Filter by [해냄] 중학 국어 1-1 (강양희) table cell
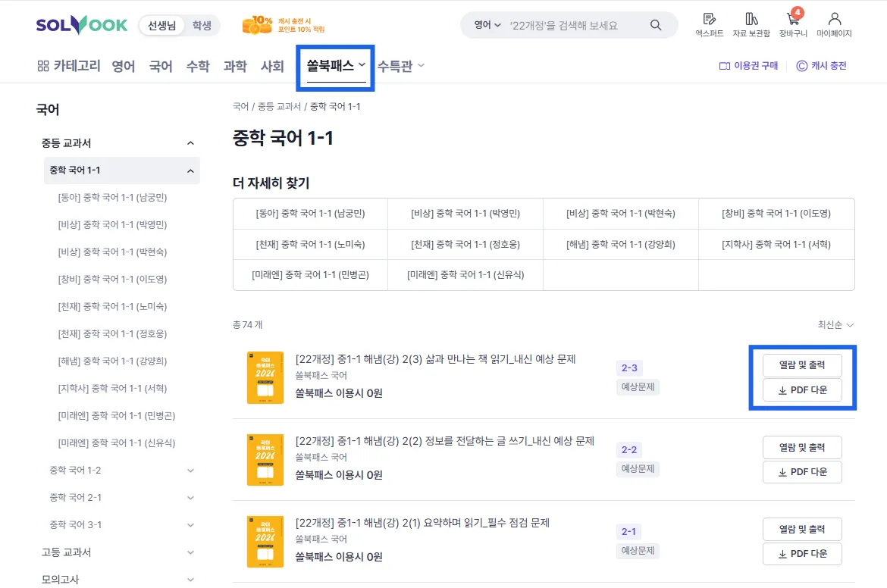887x588 pixels. [621, 244]
